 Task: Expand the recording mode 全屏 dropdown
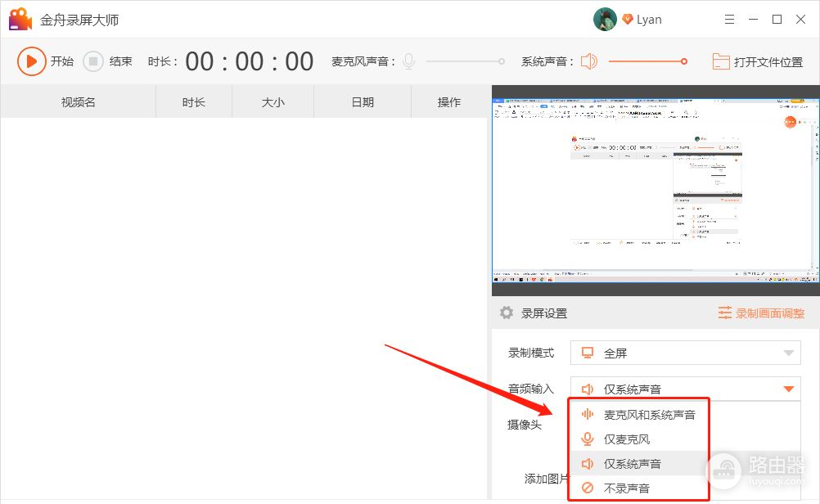[x=685, y=353]
